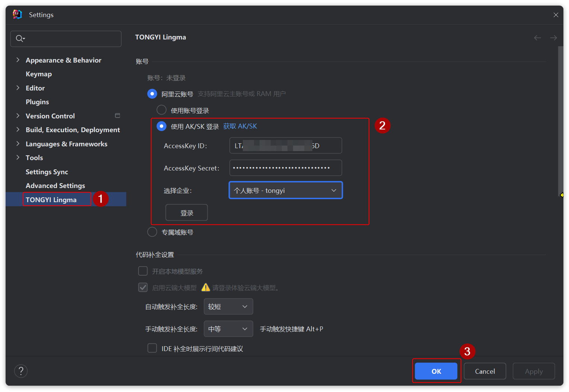569x392 pixels.
Task: Navigate back with the left arrow
Action: pyautogui.click(x=537, y=38)
